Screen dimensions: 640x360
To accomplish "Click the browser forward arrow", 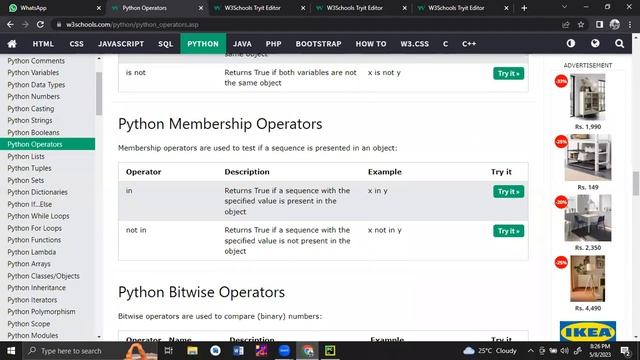I will coord(25,24).
